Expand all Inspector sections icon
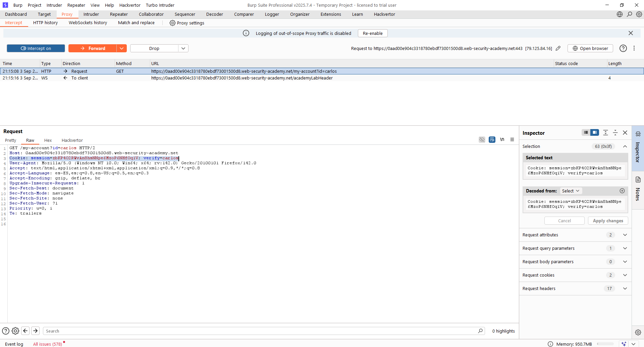This screenshot has width=644, height=347. click(x=605, y=133)
